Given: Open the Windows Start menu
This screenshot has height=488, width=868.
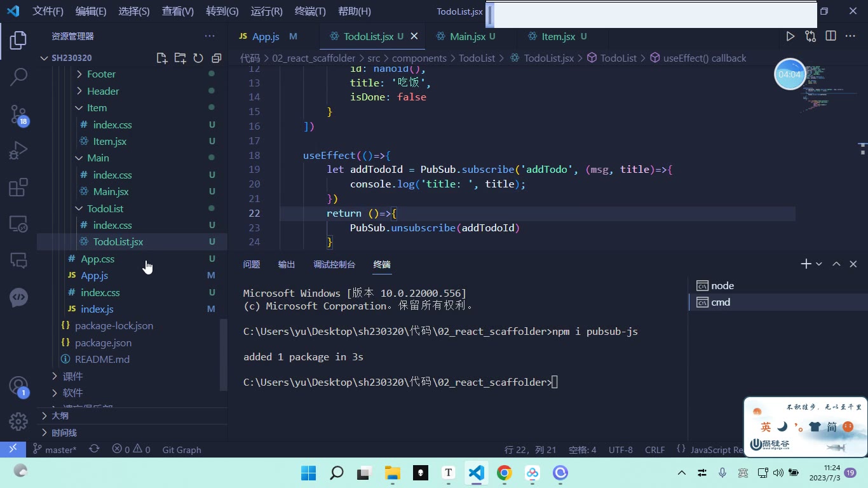Looking at the screenshot, I should pyautogui.click(x=309, y=473).
